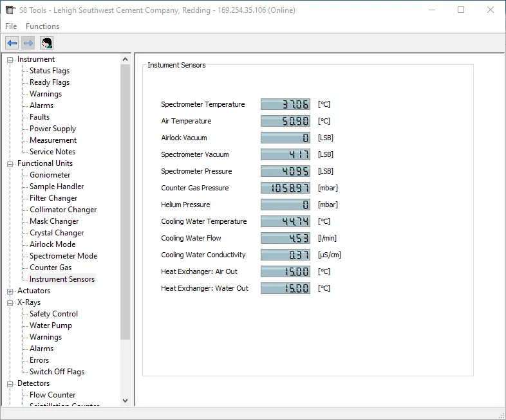Open Crystal Changer in Functional Units

tap(57, 233)
